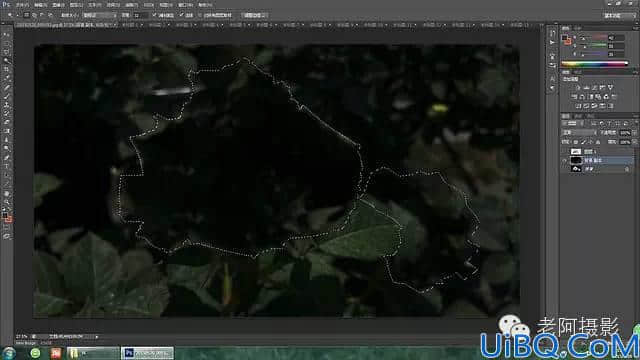Click the Refine Edge button in the options bar
The width and height of the screenshot is (640, 360).
point(254,15)
